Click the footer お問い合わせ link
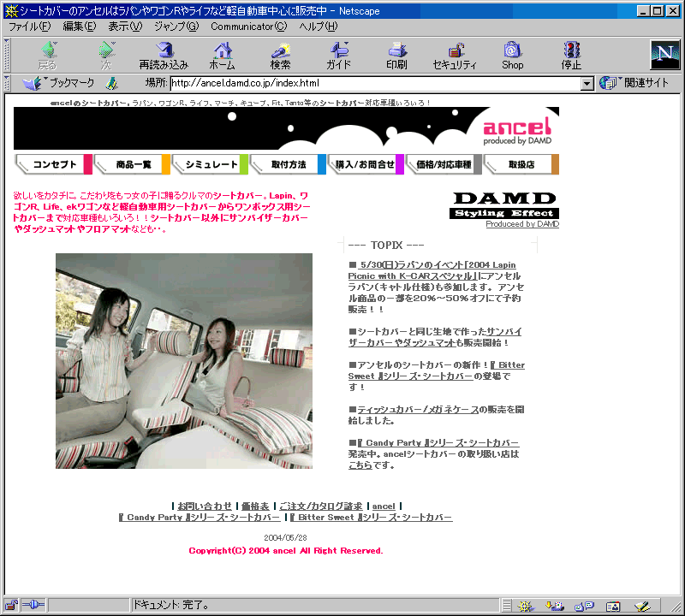Screen dimensions: 685x616 tap(205, 506)
